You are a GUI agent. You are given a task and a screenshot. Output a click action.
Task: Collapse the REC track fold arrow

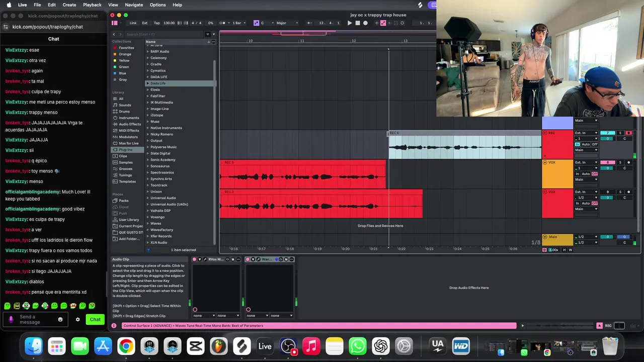tap(545, 133)
